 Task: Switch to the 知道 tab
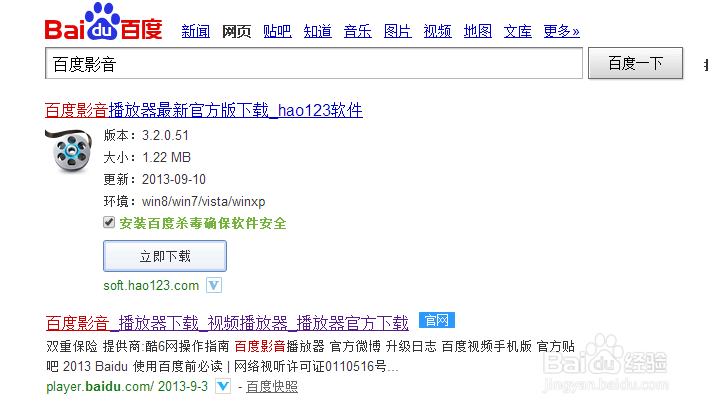click(x=317, y=31)
